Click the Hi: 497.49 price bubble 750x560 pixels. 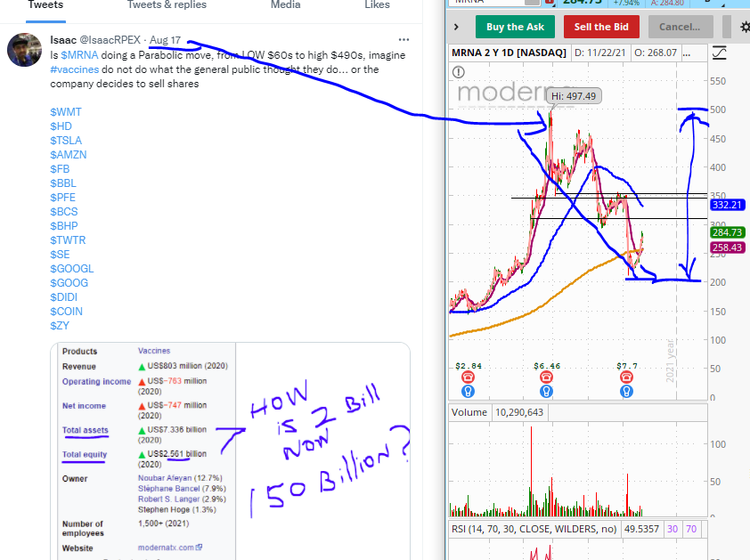[574, 96]
